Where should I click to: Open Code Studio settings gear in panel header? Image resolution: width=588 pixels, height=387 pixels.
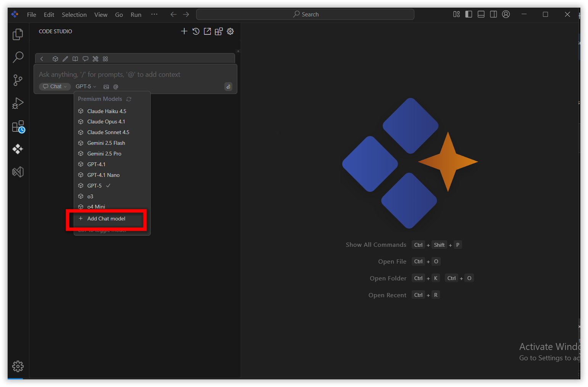pos(230,31)
